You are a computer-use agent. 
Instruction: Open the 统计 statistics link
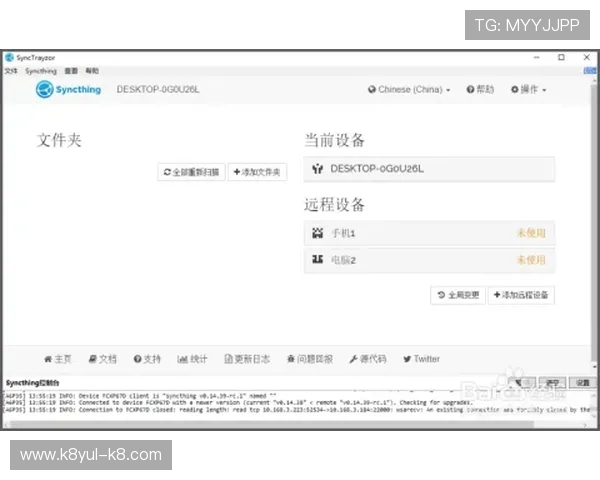(x=192, y=359)
